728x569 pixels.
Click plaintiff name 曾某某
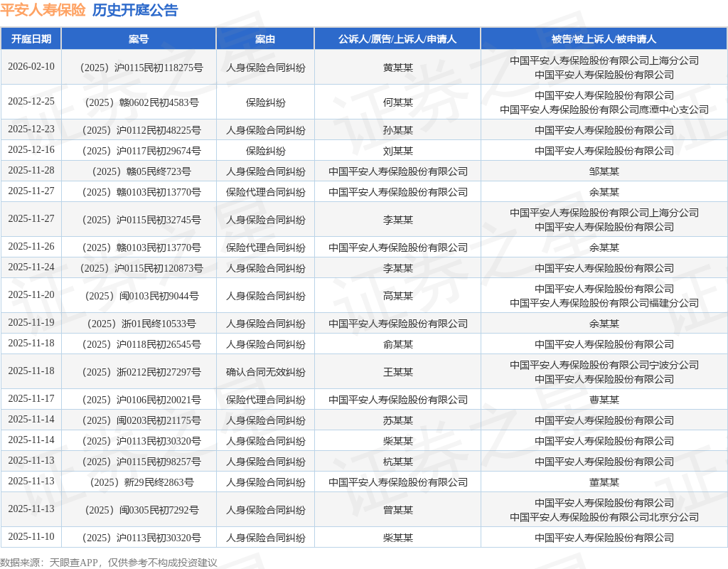pos(398,511)
